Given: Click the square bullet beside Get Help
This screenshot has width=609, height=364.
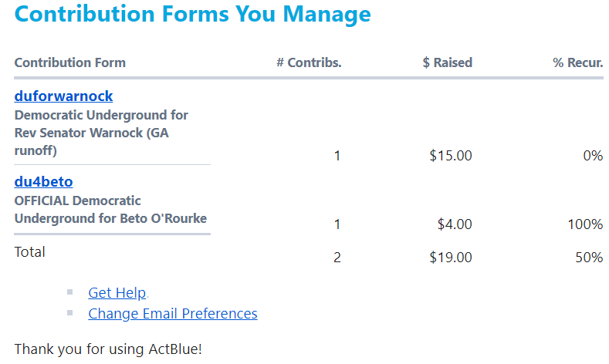Looking at the screenshot, I should tap(70, 292).
